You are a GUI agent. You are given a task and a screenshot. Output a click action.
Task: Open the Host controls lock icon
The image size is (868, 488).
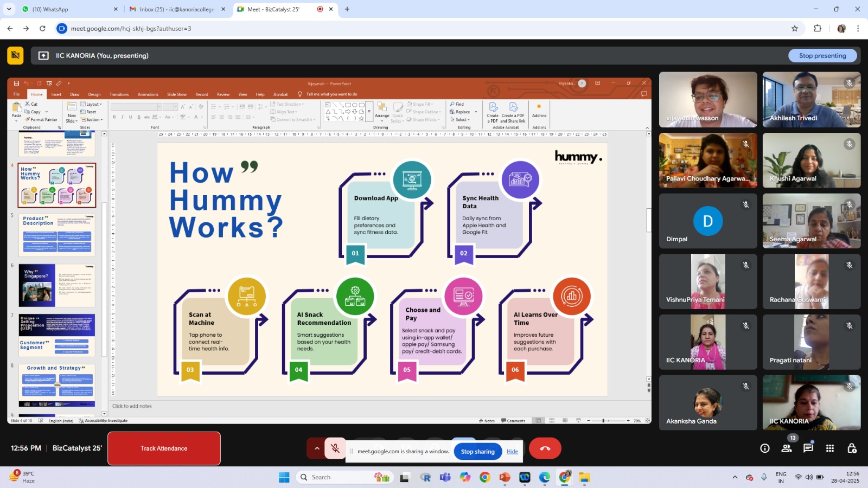[852, 448]
